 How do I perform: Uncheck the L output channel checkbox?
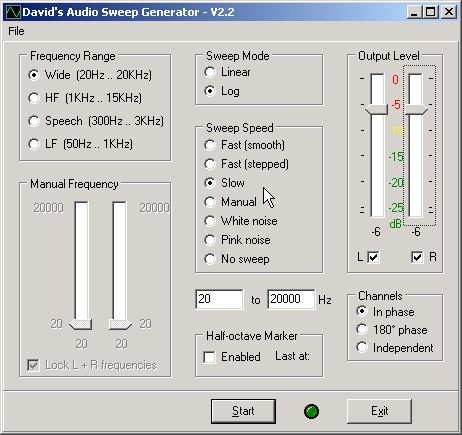pos(373,257)
